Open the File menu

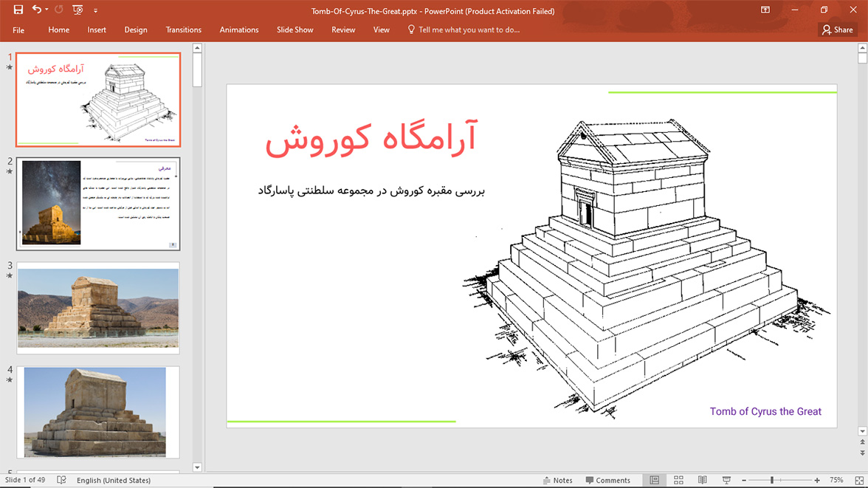tap(18, 30)
